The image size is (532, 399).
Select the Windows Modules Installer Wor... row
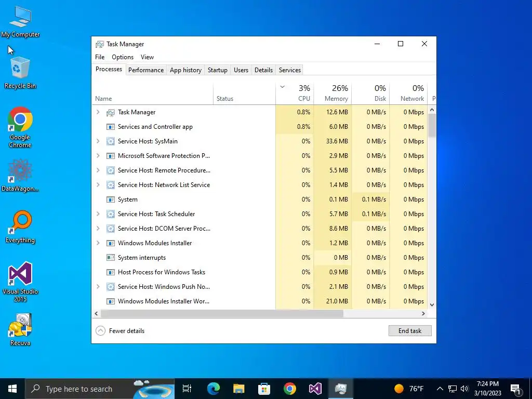(260, 301)
